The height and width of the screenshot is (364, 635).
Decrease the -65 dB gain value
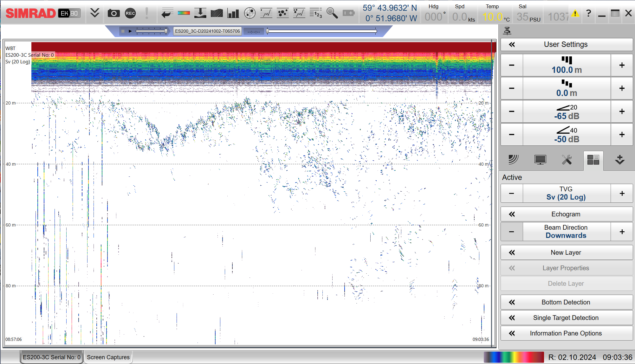click(x=511, y=112)
